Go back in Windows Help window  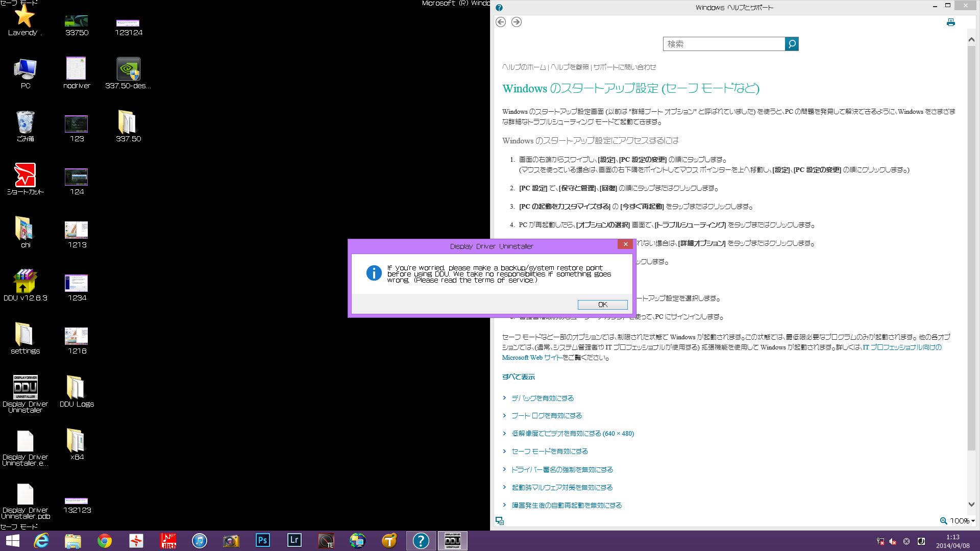501,22
